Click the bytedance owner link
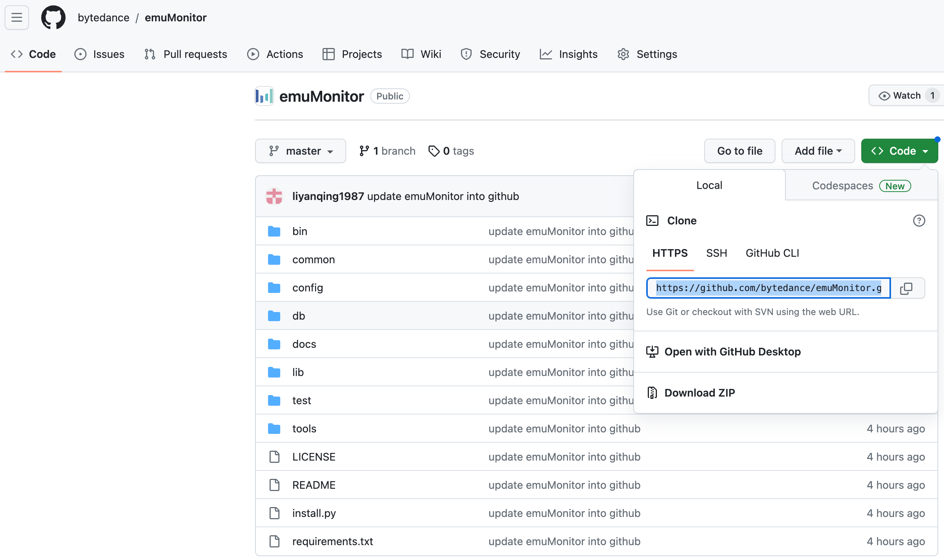 pyautogui.click(x=103, y=18)
